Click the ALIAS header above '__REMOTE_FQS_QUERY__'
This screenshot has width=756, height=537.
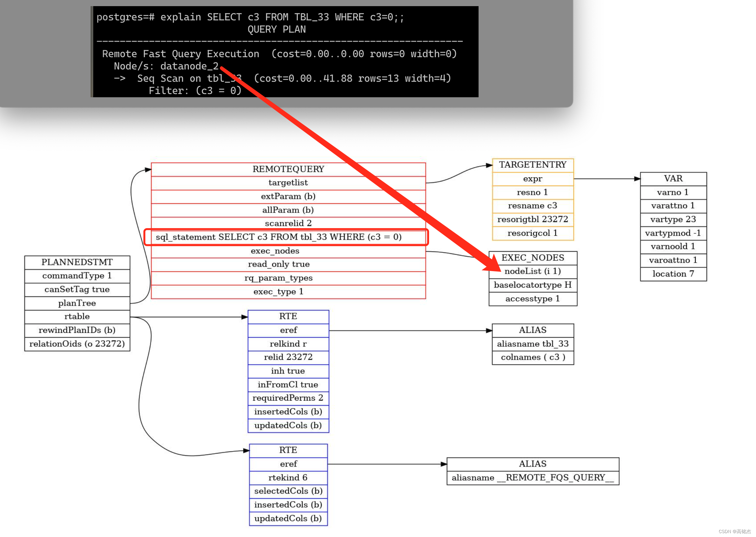coord(533,464)
